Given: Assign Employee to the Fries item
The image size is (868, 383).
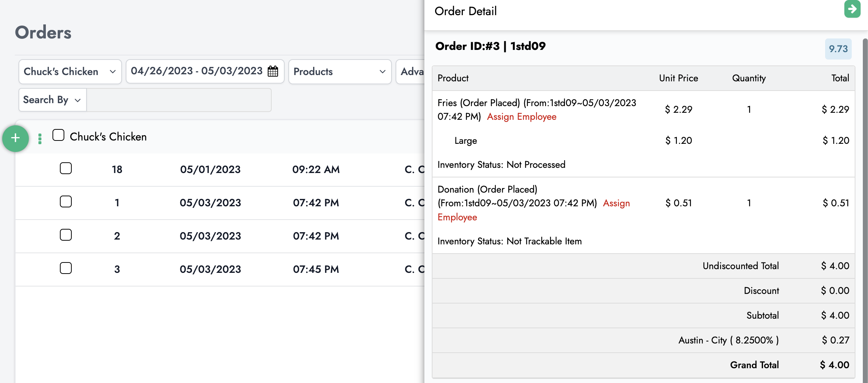Looking at the screenshot, I should click(x=521, y=117).
